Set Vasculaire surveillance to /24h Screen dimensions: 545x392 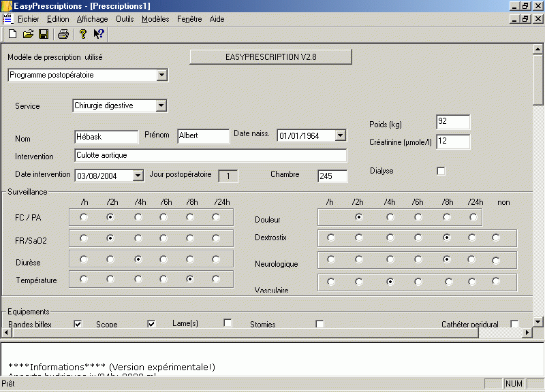point(471,282)
